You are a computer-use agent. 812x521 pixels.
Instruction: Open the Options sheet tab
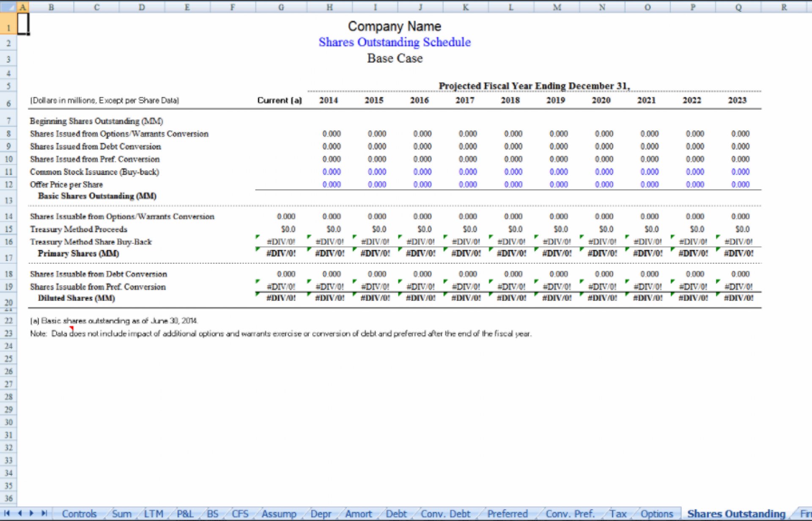coord(656,514)
